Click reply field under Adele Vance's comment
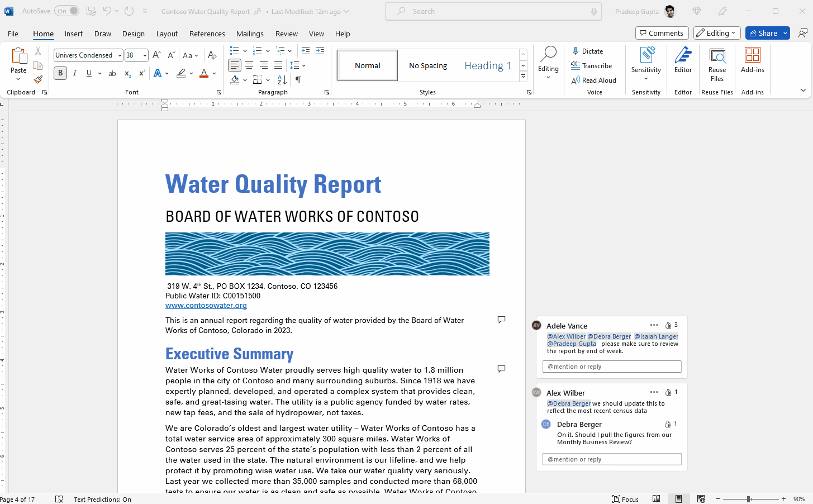 611,367
